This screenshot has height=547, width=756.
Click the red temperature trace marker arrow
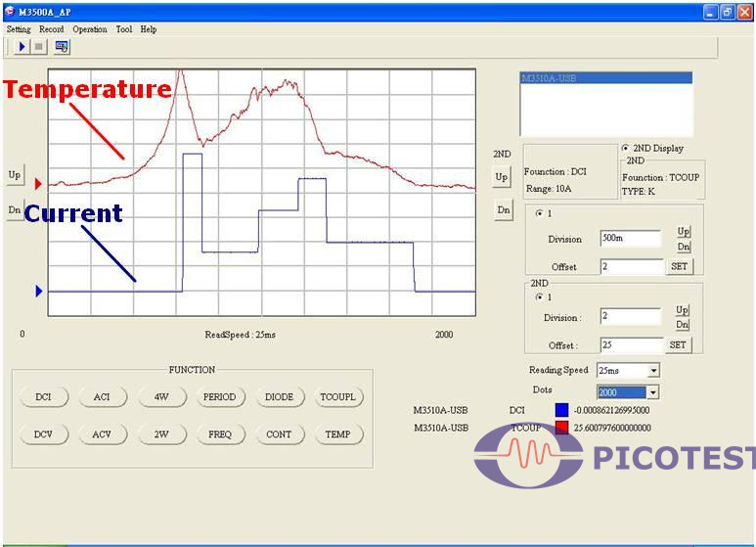tap(38, 184)
